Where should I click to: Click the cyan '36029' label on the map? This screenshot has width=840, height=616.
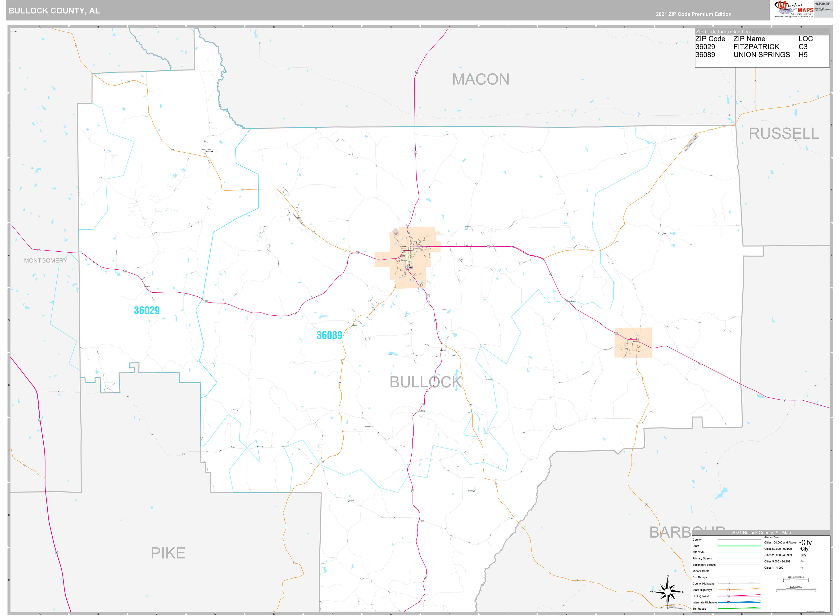146,310
